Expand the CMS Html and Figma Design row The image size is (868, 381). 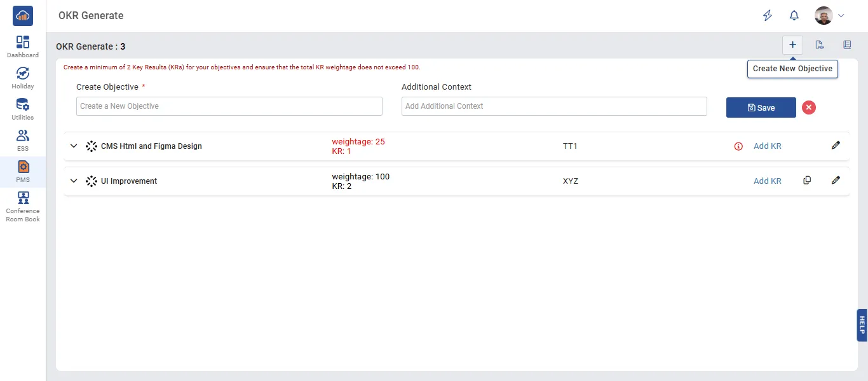[74, 146]
